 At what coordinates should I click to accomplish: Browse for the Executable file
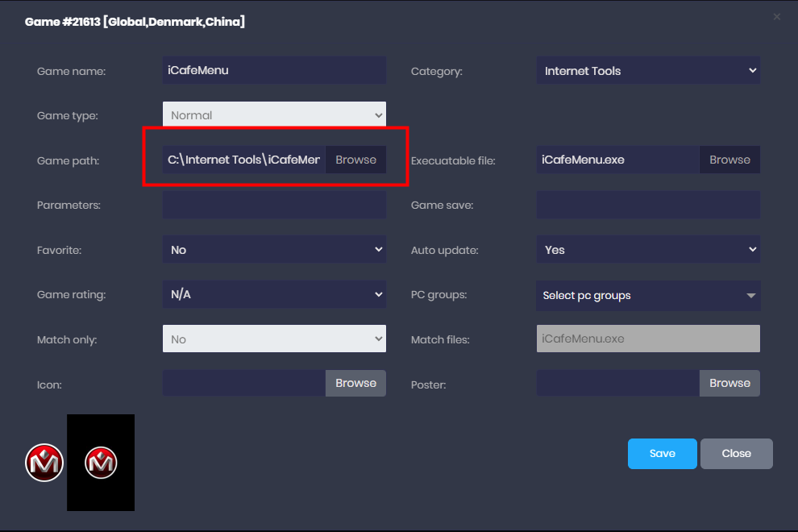coord(729,160)
